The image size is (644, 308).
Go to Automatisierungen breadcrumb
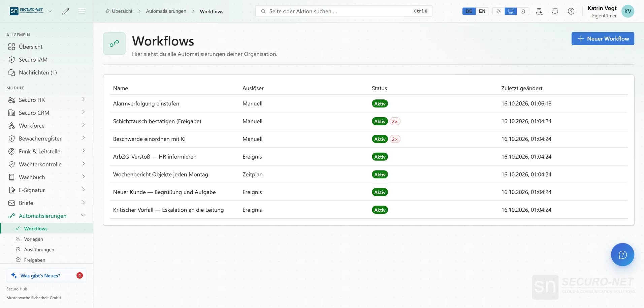point(166,11)
